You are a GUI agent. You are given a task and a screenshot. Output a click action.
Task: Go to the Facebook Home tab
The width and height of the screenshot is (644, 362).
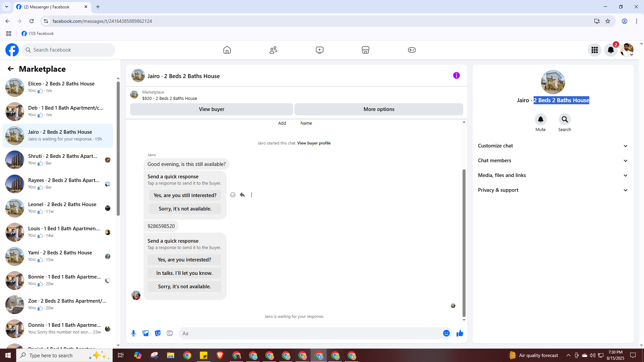(227, 50)
